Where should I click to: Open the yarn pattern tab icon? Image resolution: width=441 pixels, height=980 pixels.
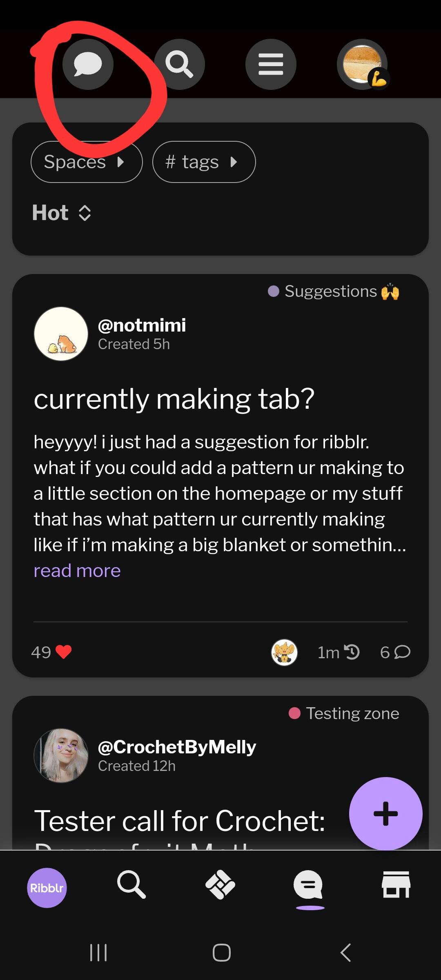click(220, 884)
